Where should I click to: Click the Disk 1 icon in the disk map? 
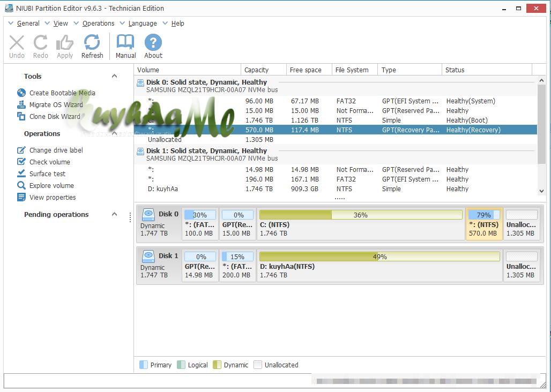[x=148, y=256]
